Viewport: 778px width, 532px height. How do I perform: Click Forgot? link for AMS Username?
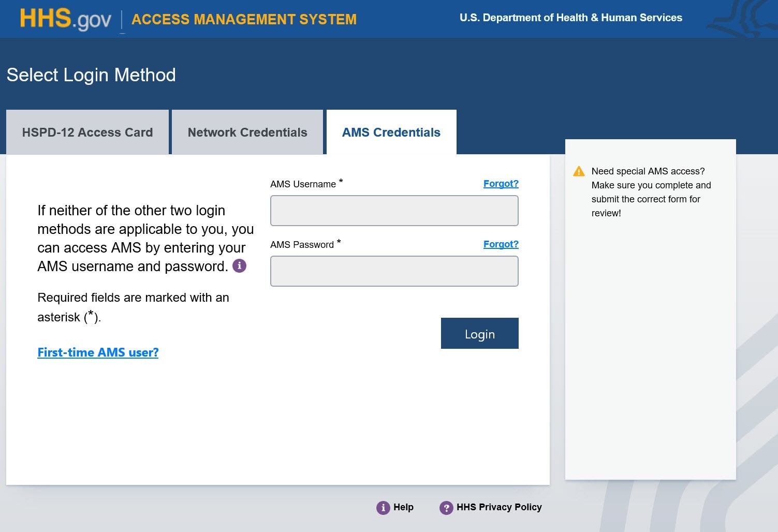(501, 184)
